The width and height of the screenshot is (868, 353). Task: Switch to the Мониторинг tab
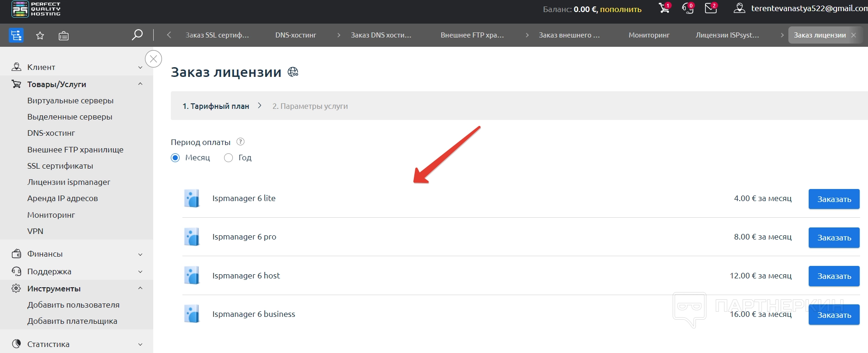(649, 35)
